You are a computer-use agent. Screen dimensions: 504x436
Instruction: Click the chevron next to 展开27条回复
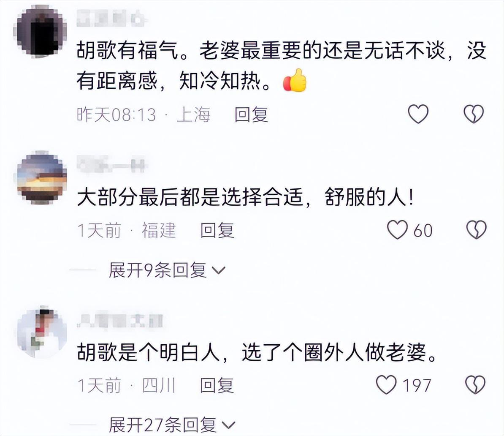point(229,425)
